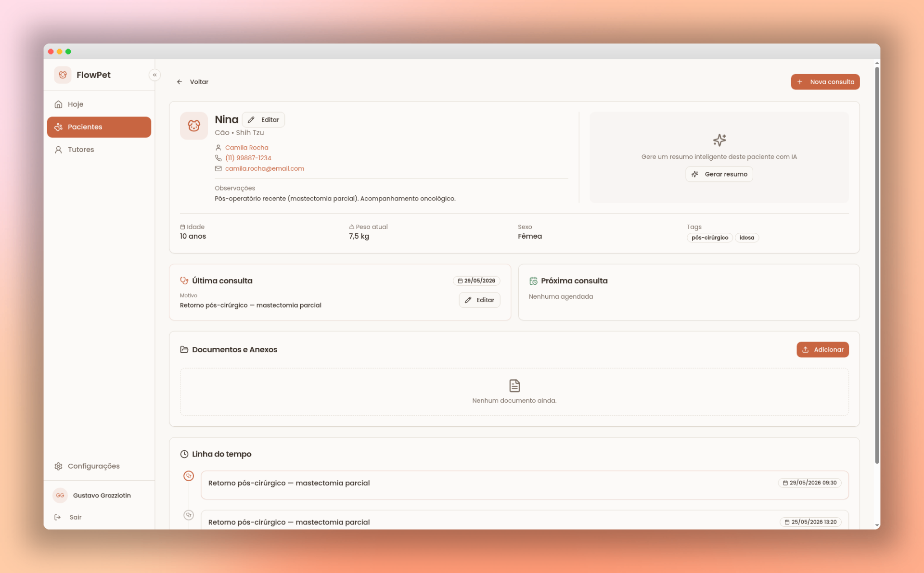The image size is (924, 573).
Task: Click the FlowPet logo icon
Action: (63, 75)
